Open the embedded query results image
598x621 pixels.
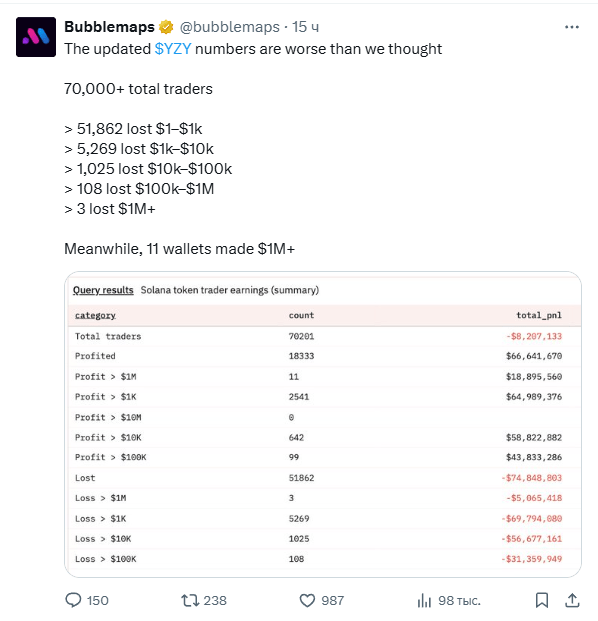[x=323, y=424]
